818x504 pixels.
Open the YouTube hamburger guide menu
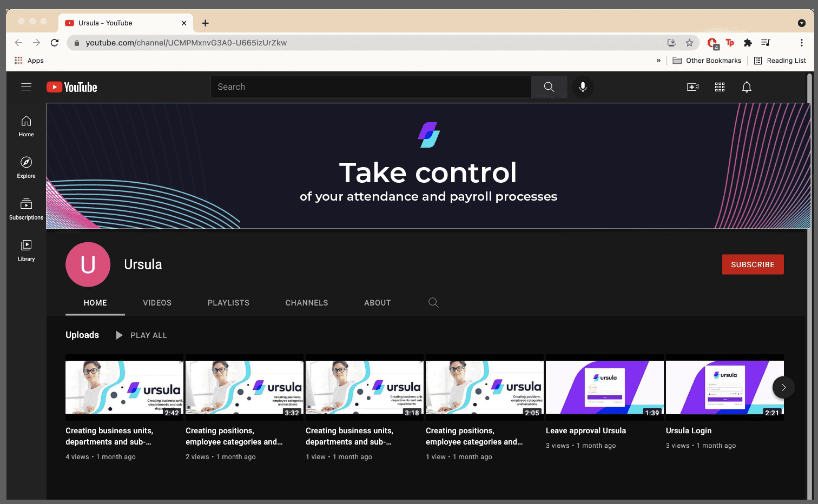point(26,87)
